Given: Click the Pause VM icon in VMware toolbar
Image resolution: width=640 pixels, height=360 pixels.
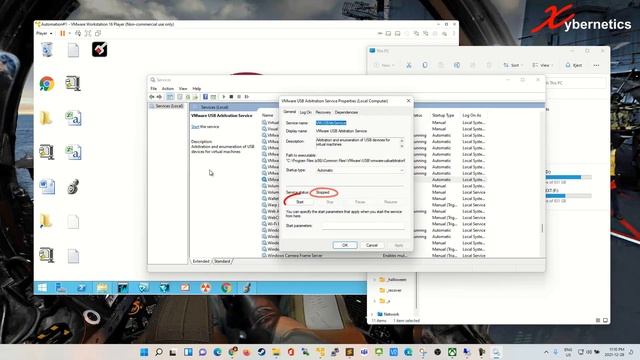Looking at the screenshot, I should click(62, 33).
